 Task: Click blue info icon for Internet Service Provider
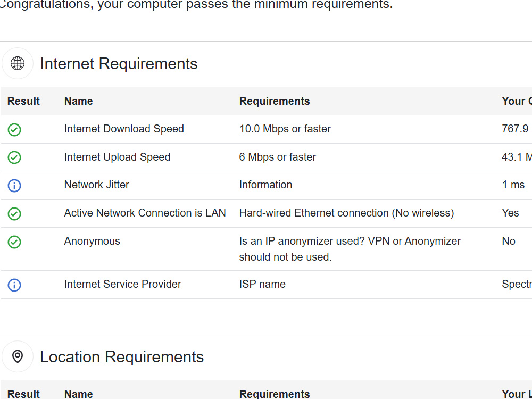[14, 285]
